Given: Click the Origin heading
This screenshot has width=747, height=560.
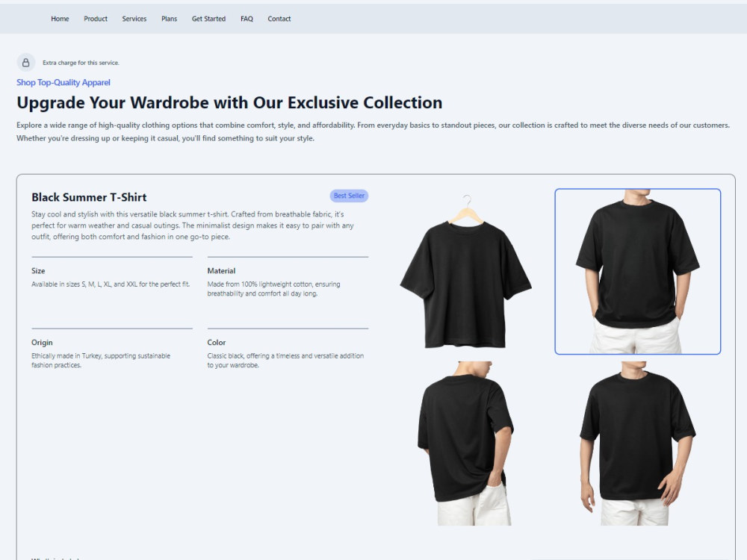Looking at the screenshot, I should point(42,343).
